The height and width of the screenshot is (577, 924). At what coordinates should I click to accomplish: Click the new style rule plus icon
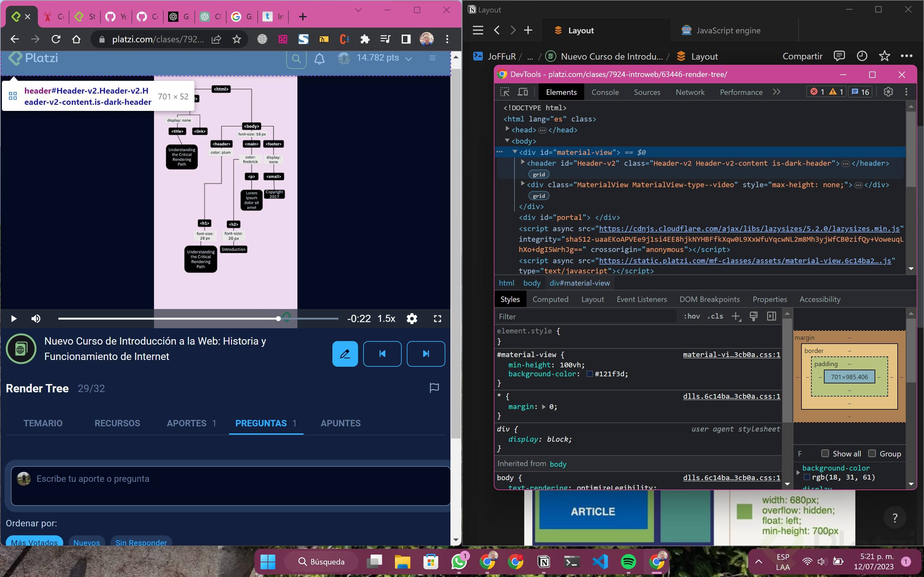point(736,316)
